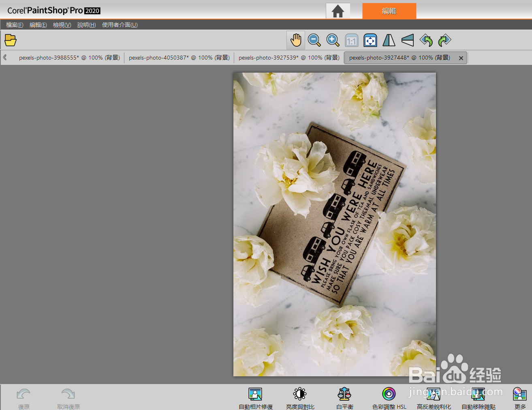Rotate image left

pos(426,40)
